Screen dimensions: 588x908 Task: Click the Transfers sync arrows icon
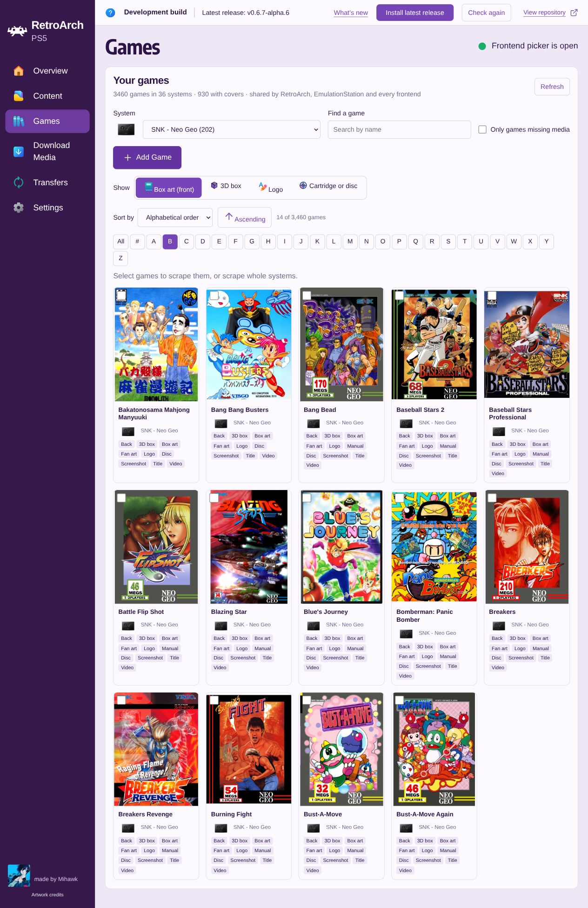(19, 182)
